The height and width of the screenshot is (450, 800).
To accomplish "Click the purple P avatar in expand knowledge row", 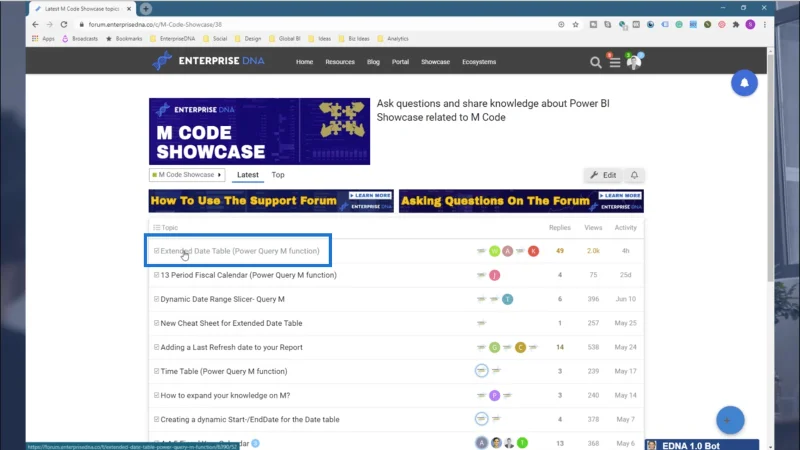I will tap(494, 395).
